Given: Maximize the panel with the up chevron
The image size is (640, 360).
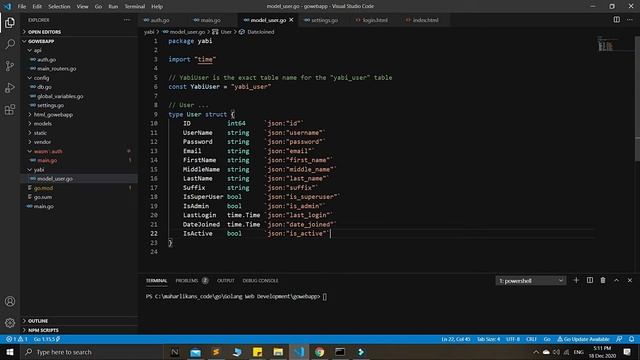Looking at the screenshot, I should pos(616,280).
